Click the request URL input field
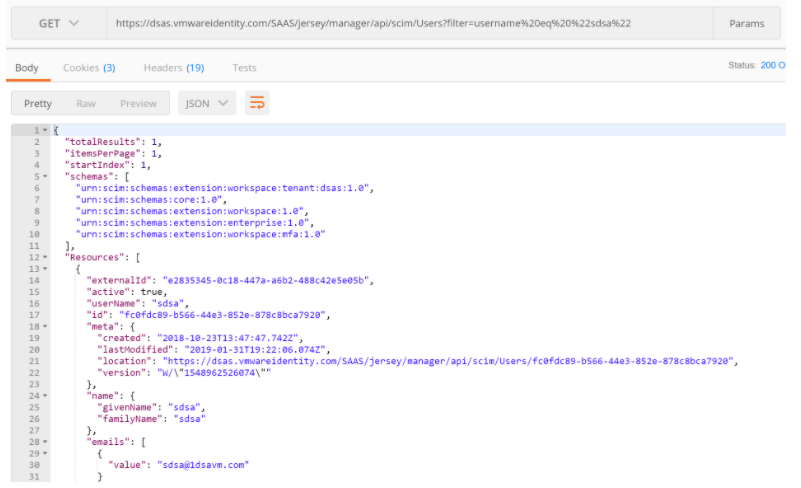The height and width of the screenshot is (488, 801). [410, 23]
